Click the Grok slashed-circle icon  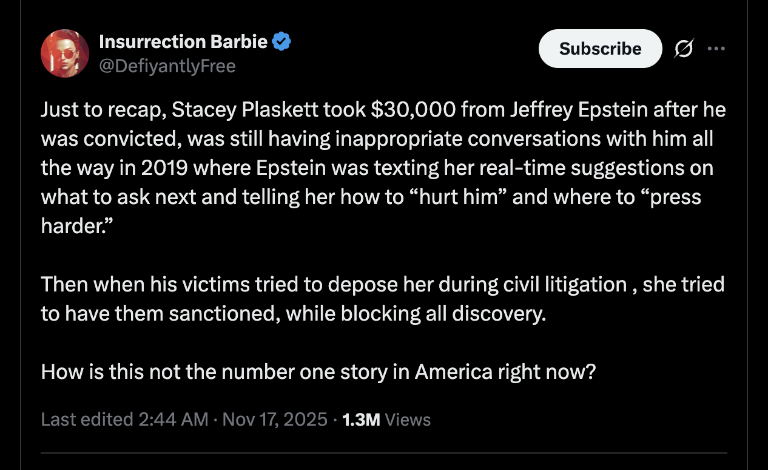pos(685,48)
